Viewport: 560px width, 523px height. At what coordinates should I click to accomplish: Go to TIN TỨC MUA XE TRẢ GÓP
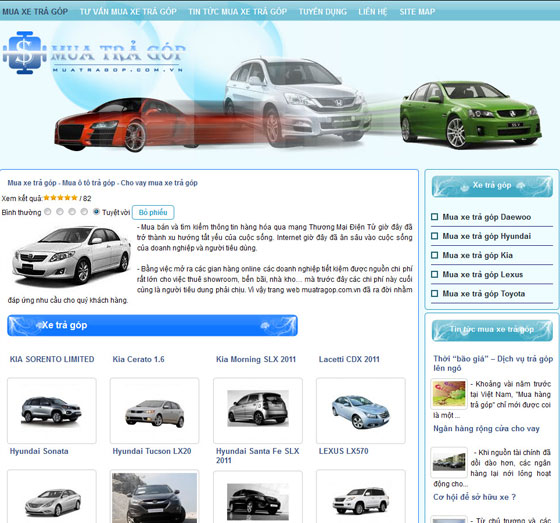coord(238,12)
